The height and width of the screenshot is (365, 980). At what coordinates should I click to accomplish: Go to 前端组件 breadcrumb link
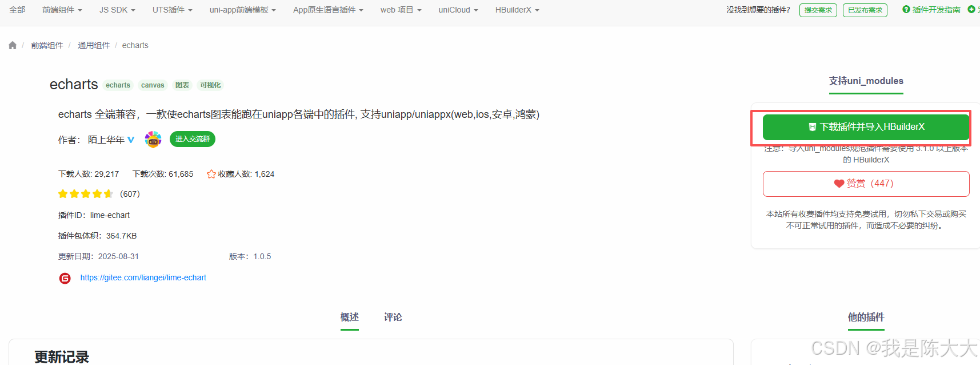47,45
